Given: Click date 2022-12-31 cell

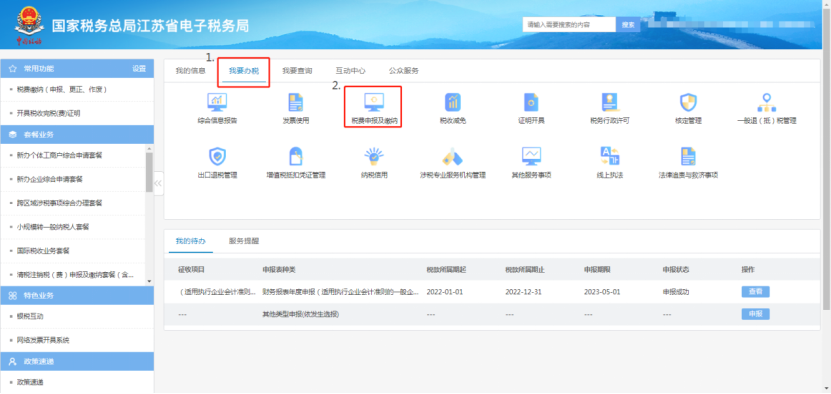Looking at the screenshot, I should tap(524, 292).
